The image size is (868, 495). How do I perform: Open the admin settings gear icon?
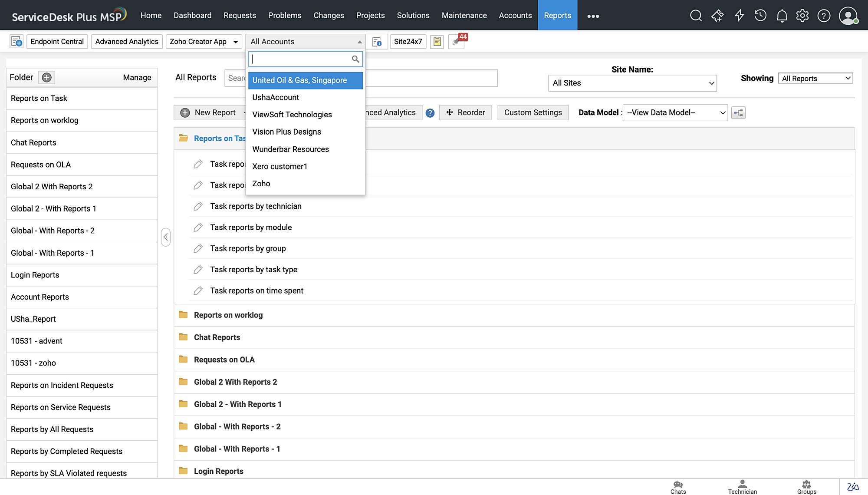point(802,16)
